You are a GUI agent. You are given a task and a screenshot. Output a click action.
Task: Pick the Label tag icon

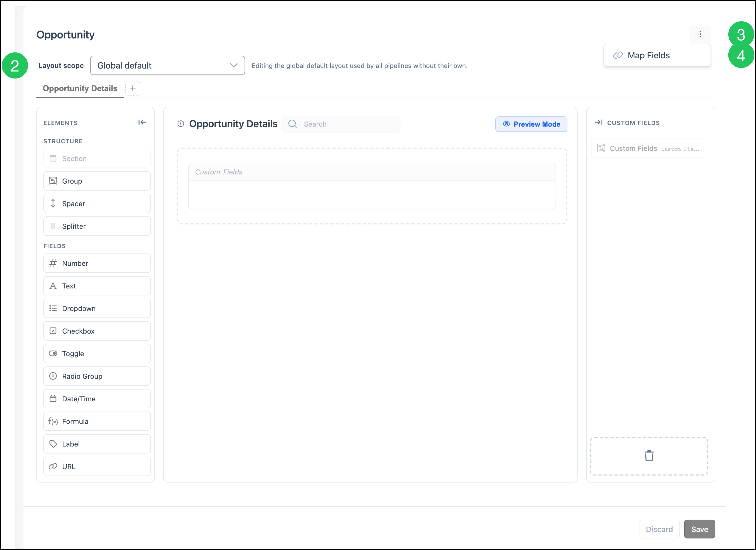pyautogui.click(x=53, y=444)
